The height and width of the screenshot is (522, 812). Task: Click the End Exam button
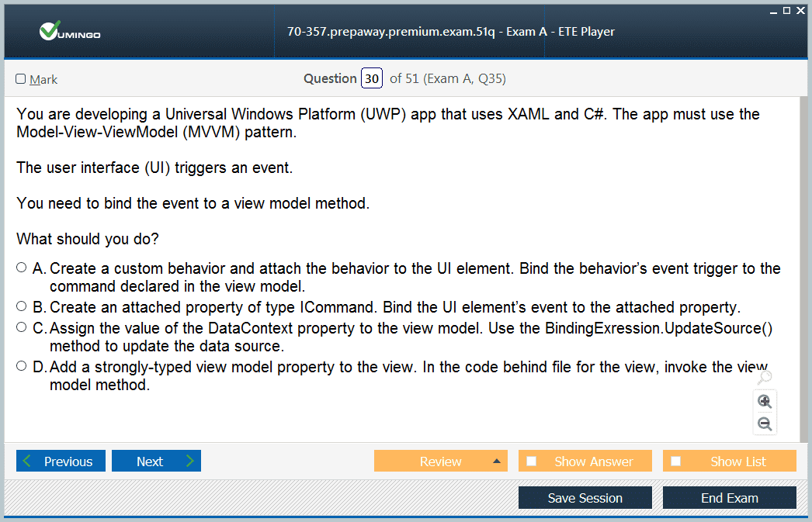729,498
